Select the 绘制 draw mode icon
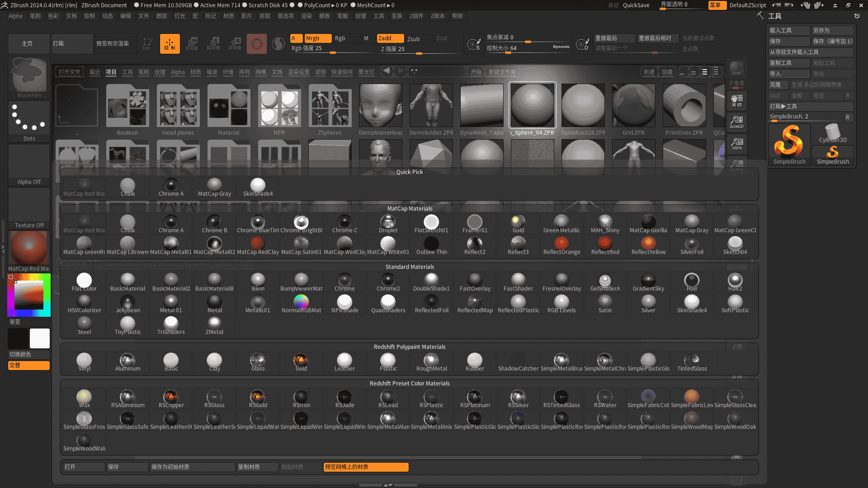Viewport: 868px width, 488px height. click(x=170, y=43)
